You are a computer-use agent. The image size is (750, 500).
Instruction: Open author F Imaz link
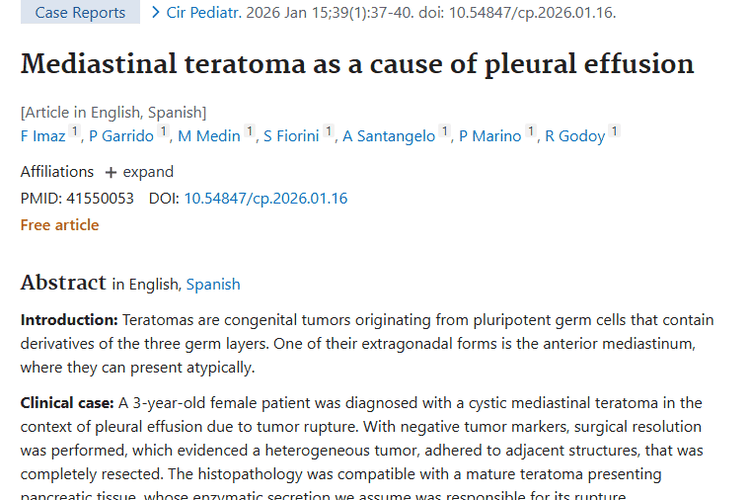[43, 136]
